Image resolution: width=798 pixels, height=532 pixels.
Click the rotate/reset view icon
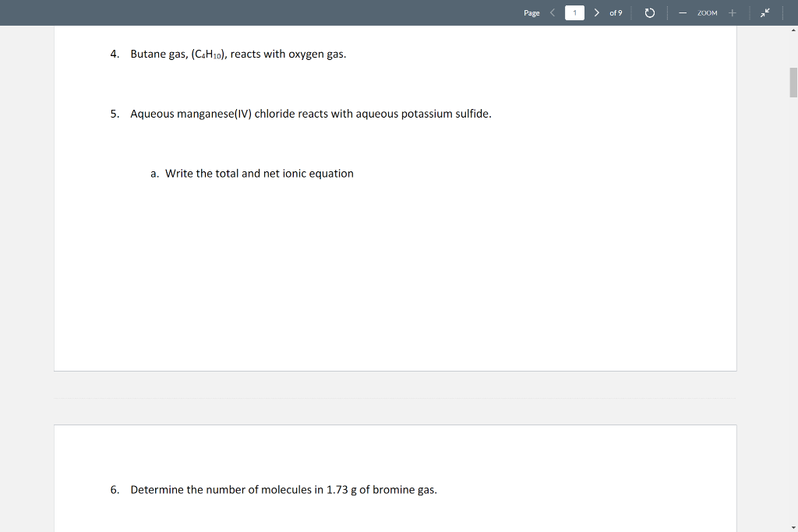(x=649, y=12)
